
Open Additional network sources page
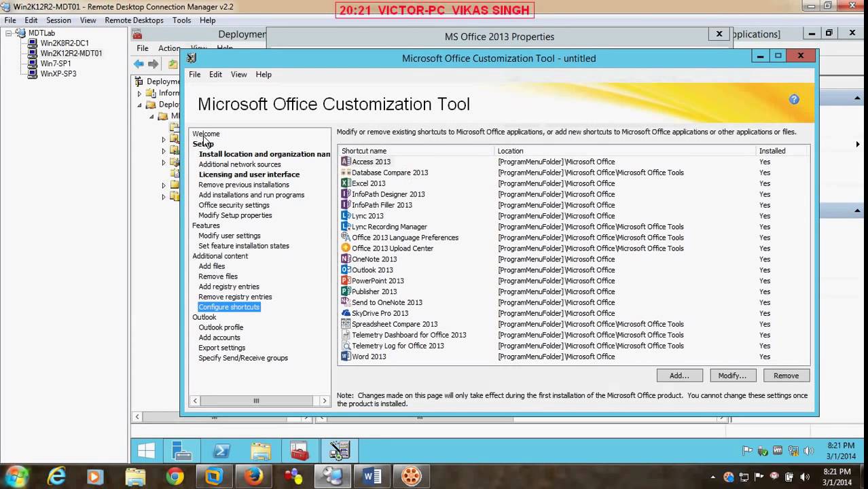[240, 164]
